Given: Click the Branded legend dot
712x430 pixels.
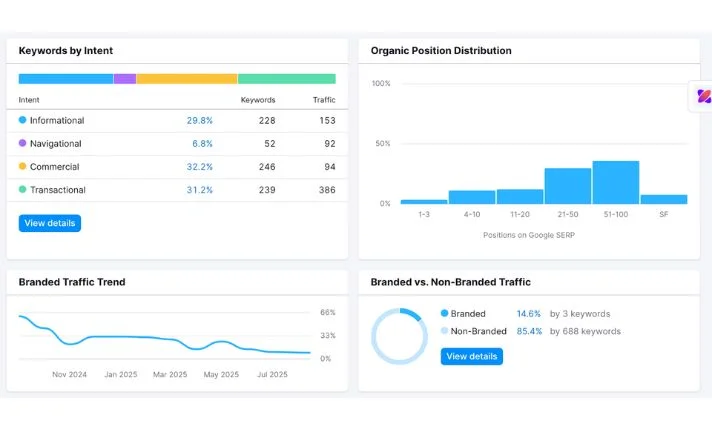Looking at the screenshot, I should pos(445,313).
